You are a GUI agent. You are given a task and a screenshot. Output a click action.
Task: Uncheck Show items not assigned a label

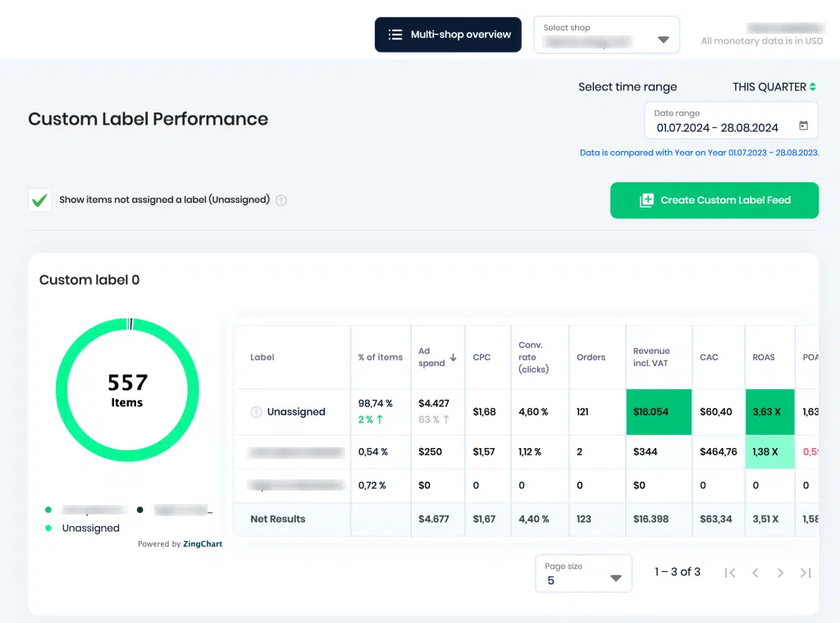click(x=39, y=200)
